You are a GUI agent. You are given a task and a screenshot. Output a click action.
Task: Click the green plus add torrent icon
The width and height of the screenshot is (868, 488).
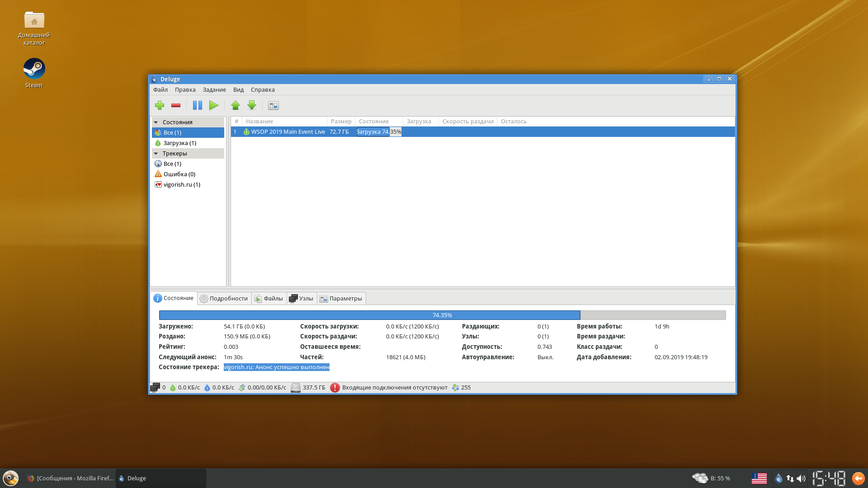(160, 105)
